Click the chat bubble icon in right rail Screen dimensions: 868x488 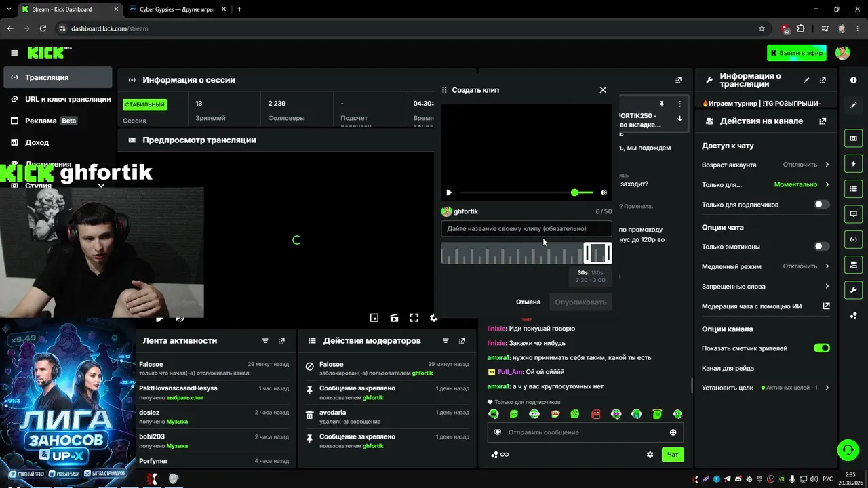click(853, 213)
